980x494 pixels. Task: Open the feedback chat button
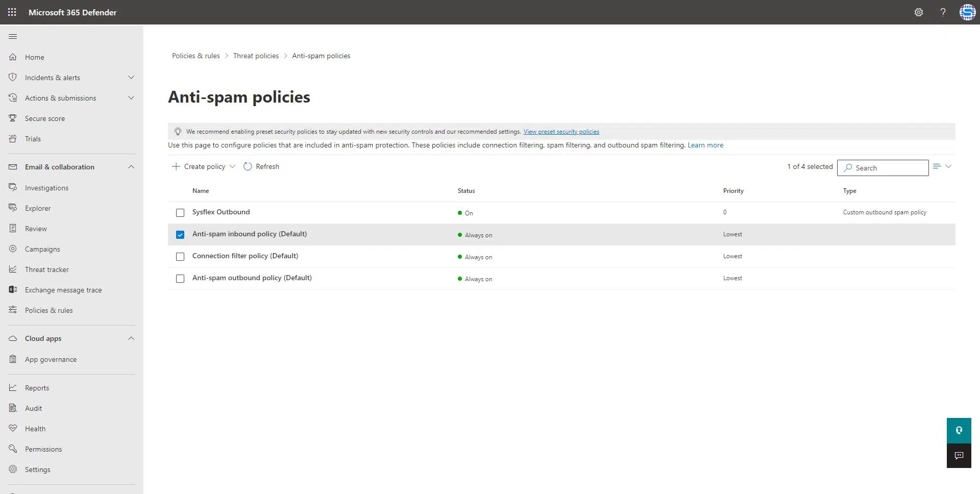(x=959, y=456)
